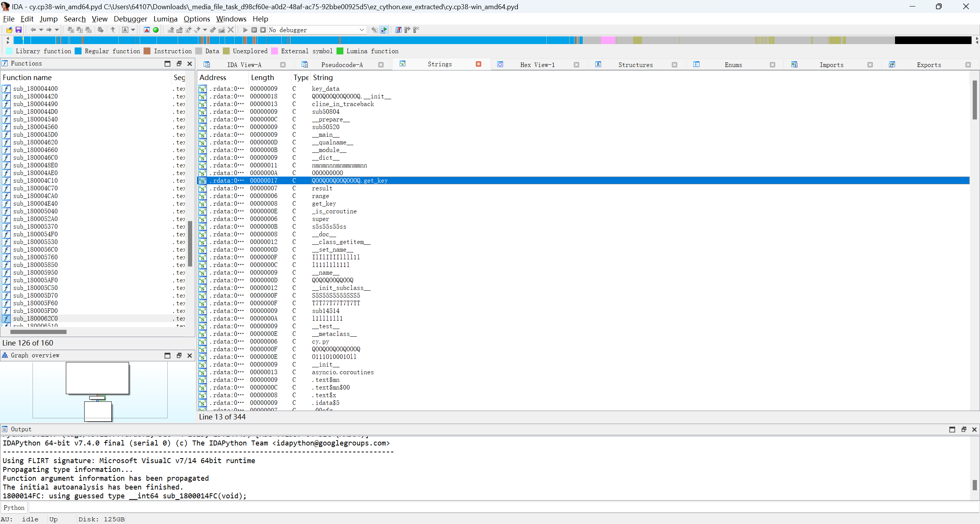The width and height of the screenshot is (980, 524).
Task: Click the text search 'A' icon
Action: 125,30
